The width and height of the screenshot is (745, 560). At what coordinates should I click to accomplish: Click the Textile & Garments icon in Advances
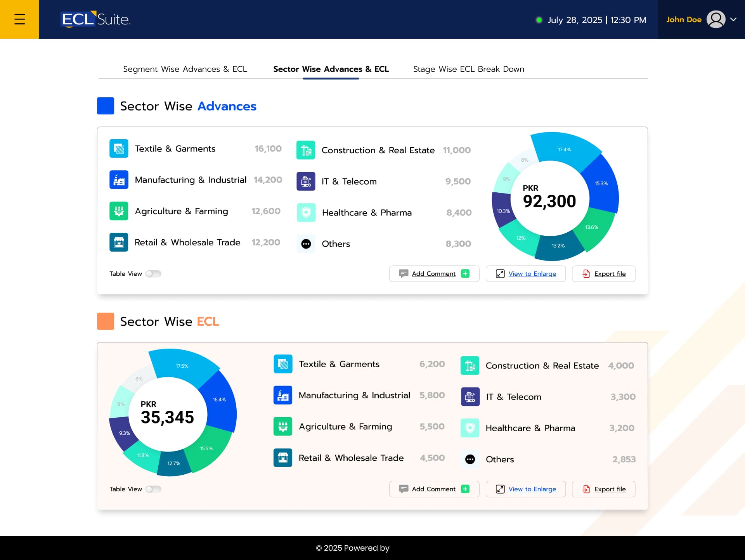coord(119,149)
